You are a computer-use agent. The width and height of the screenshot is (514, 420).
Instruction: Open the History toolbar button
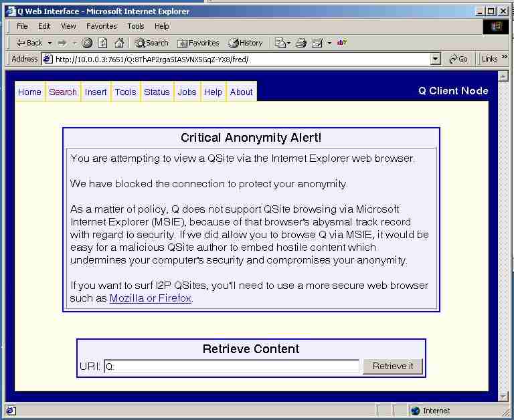click(x=246, y=43)
